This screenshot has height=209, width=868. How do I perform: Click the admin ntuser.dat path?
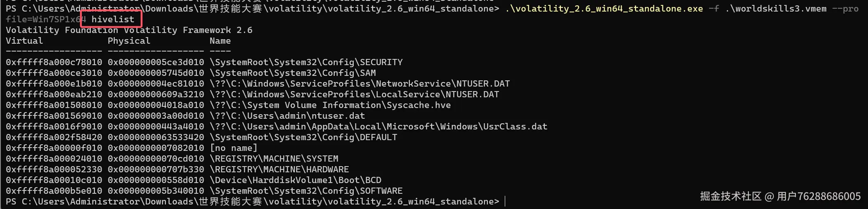point(287,116)
